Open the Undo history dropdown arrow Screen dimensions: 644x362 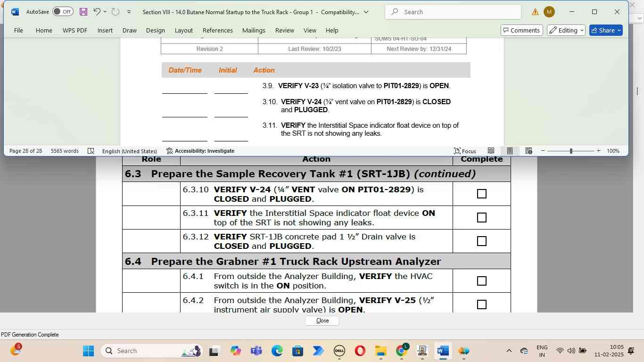coord(105,12)
